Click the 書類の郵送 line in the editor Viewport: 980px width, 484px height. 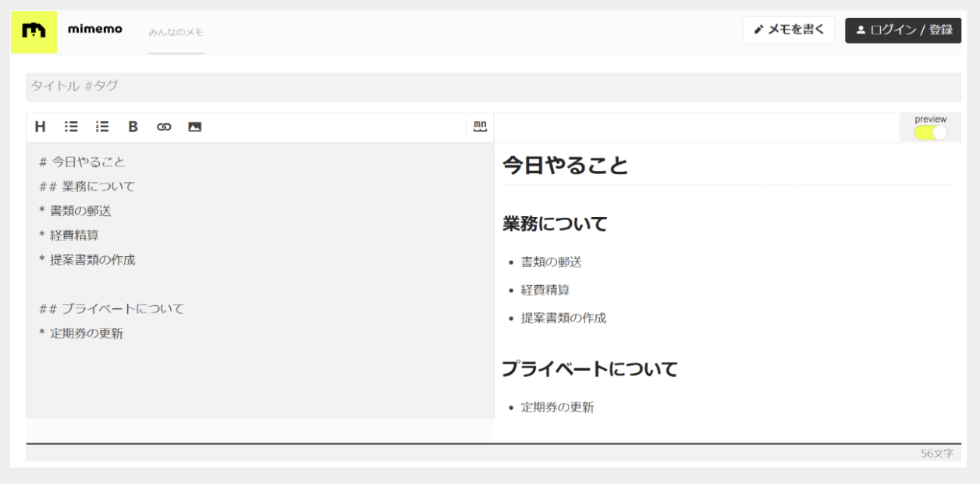80,211
